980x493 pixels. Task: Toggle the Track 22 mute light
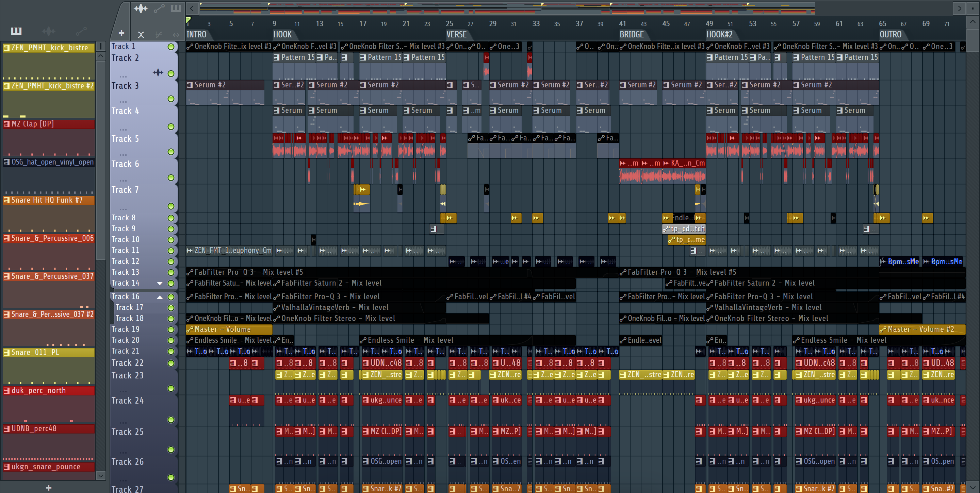(x=171, y=363)
